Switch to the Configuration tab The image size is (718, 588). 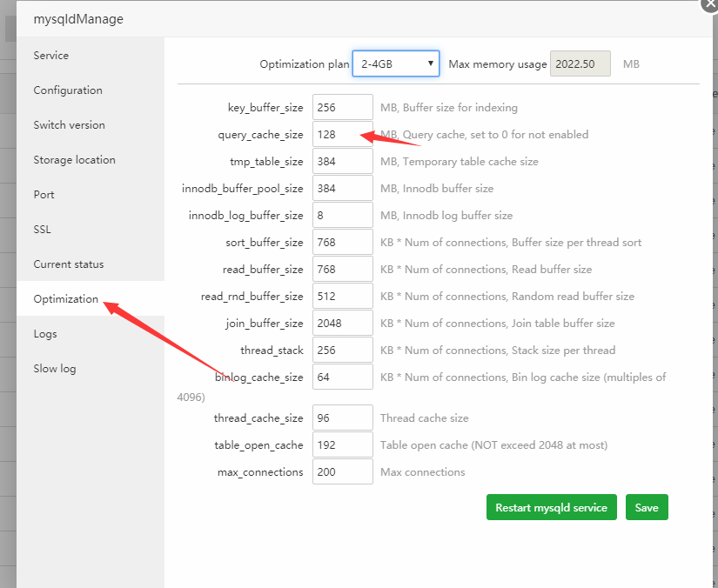click(68, 90)
